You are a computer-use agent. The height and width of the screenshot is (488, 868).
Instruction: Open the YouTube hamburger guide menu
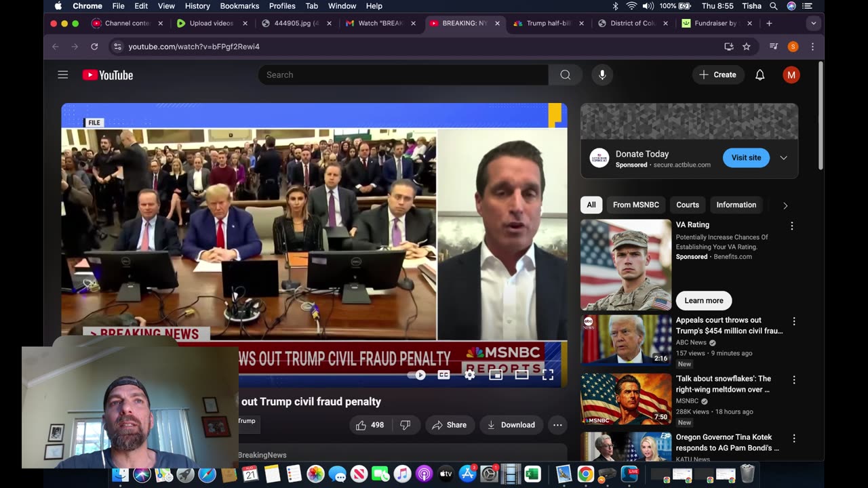[63, 75]
